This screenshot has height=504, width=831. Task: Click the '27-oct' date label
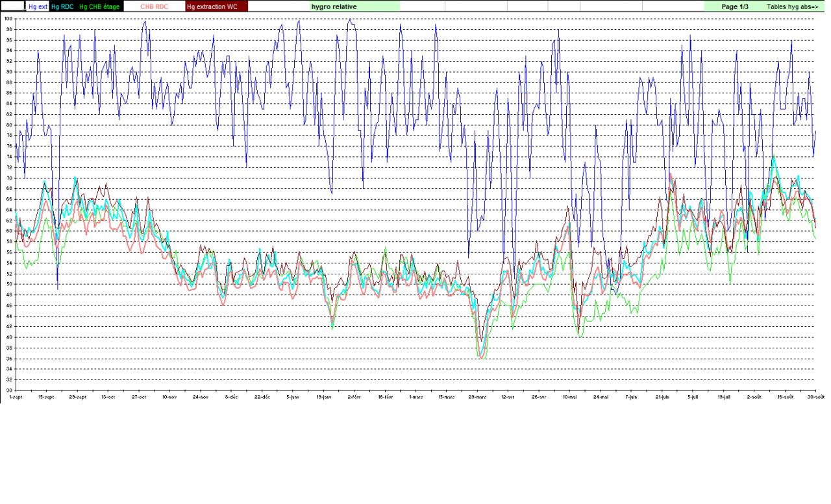(x=139, y=396)
